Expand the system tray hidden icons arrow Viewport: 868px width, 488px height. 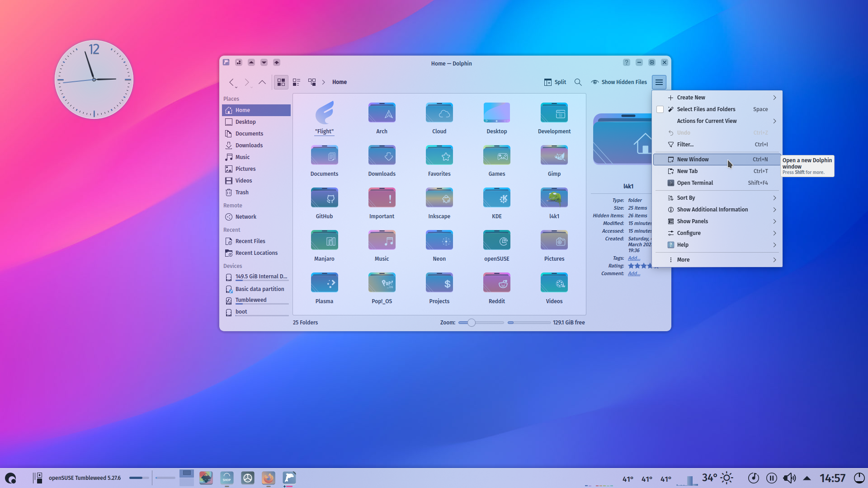tap(807, 478)
